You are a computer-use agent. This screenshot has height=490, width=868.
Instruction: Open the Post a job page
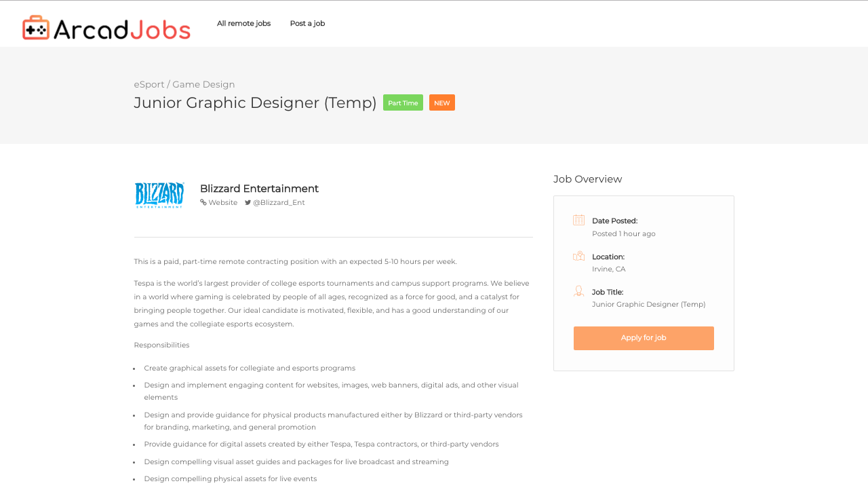click(x=307, y=22)
